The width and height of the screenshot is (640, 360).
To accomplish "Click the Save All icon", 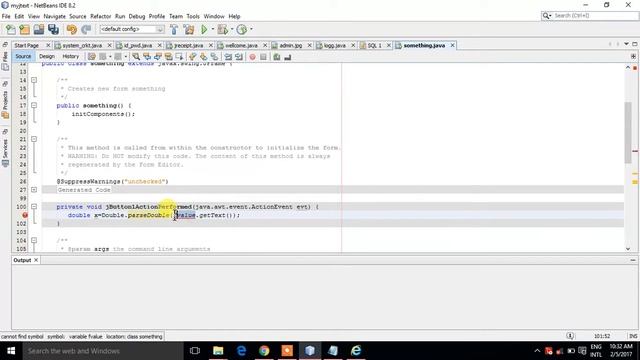I will pos(53,29).
